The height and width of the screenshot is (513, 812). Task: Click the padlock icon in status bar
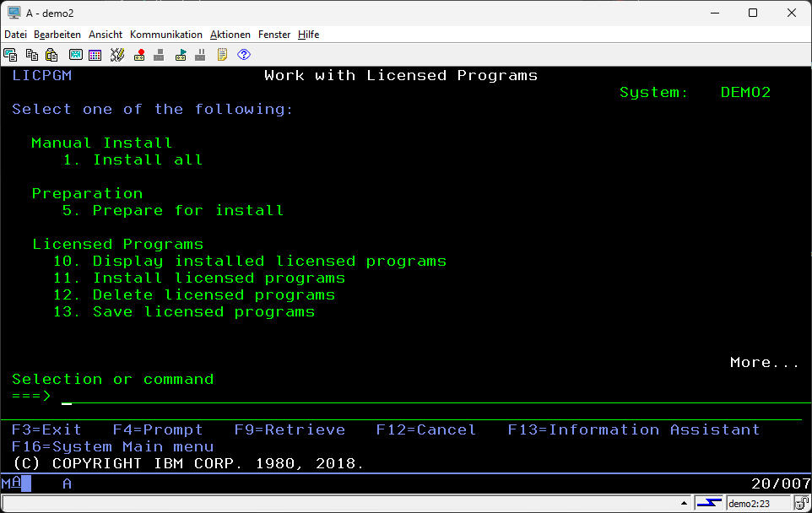pos(798,504)
